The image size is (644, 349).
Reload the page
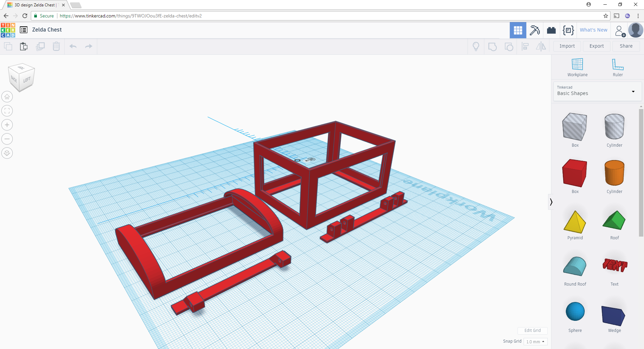[x=25, y=16]
